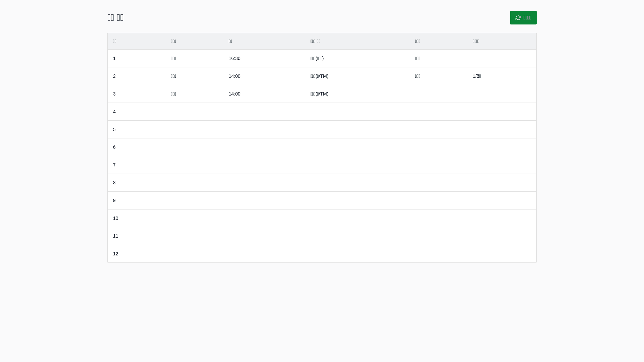The image size is (644, 362).
Task: Click the row 3 cell containing '/TM)'
Action: point(319,94)
